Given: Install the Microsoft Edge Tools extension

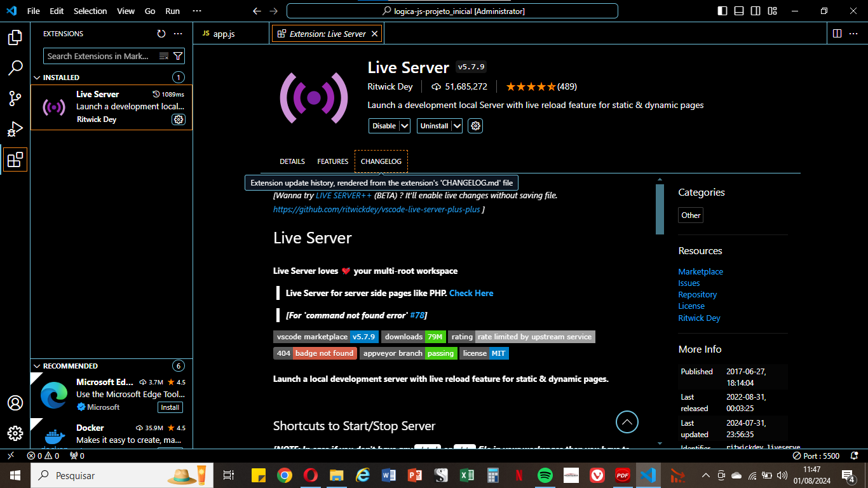Looking at the screenshot, I should pos(170,407).
